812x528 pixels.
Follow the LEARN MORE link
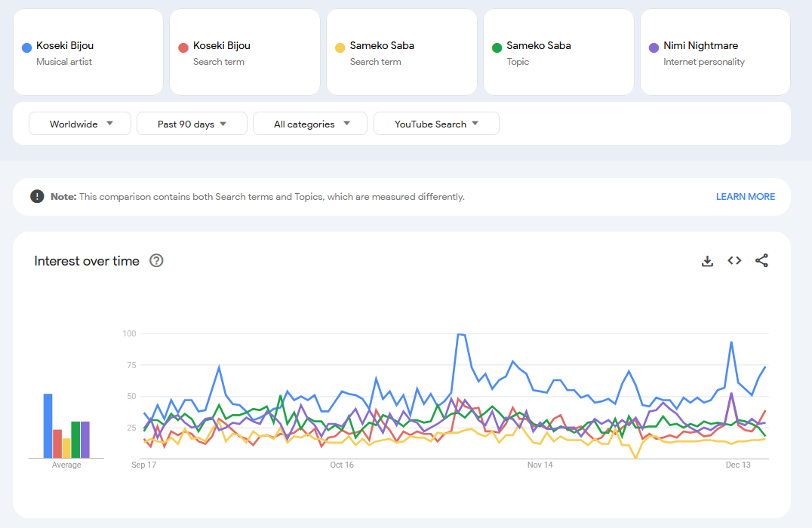[x=745, y=197]
